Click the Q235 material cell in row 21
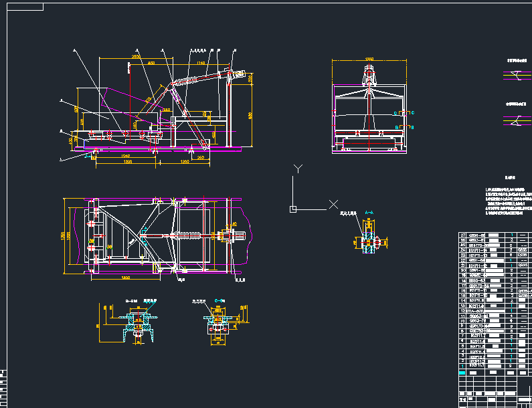Viewport: 532px width, 408px height. (x=523, y=266)
